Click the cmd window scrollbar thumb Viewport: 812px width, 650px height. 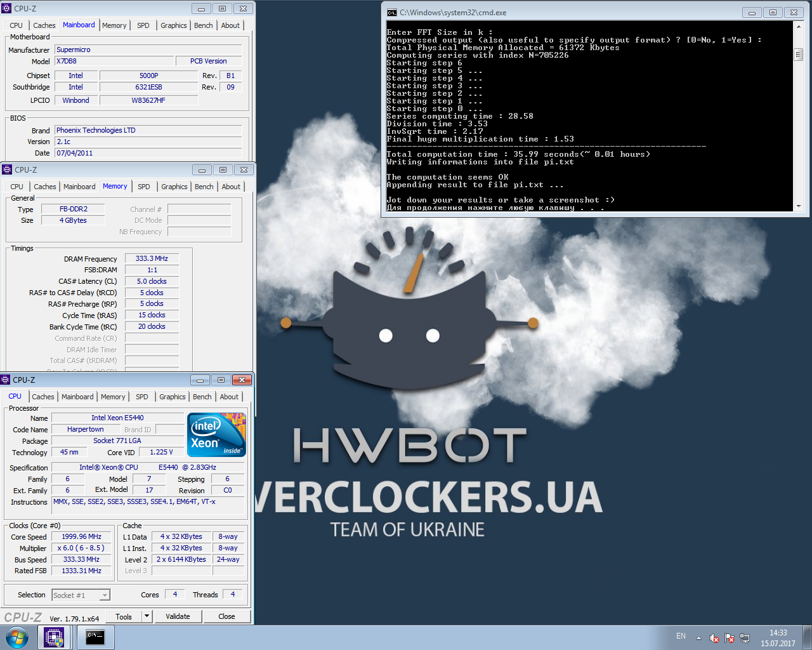(x=798, y=55)
